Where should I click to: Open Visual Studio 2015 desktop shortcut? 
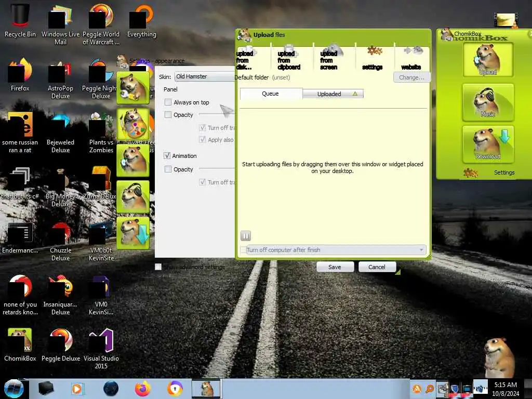pyautogui.click(x=101, y=349)
